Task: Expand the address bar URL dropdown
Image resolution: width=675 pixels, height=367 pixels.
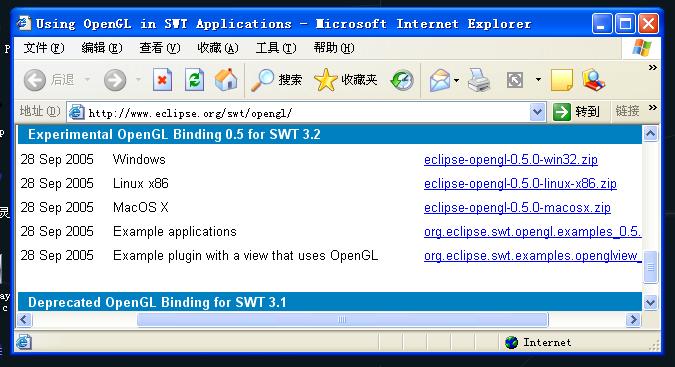Action: coord(537,112)
